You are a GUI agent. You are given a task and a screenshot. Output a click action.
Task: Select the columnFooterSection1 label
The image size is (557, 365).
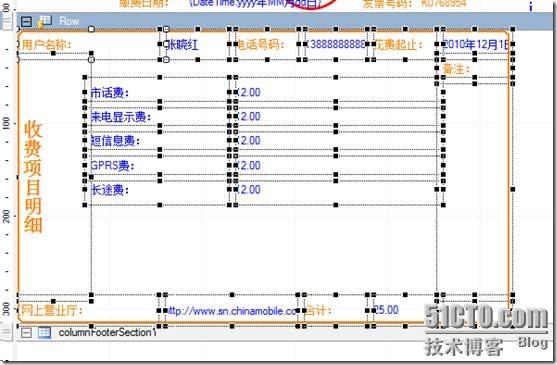pos(107,333)
